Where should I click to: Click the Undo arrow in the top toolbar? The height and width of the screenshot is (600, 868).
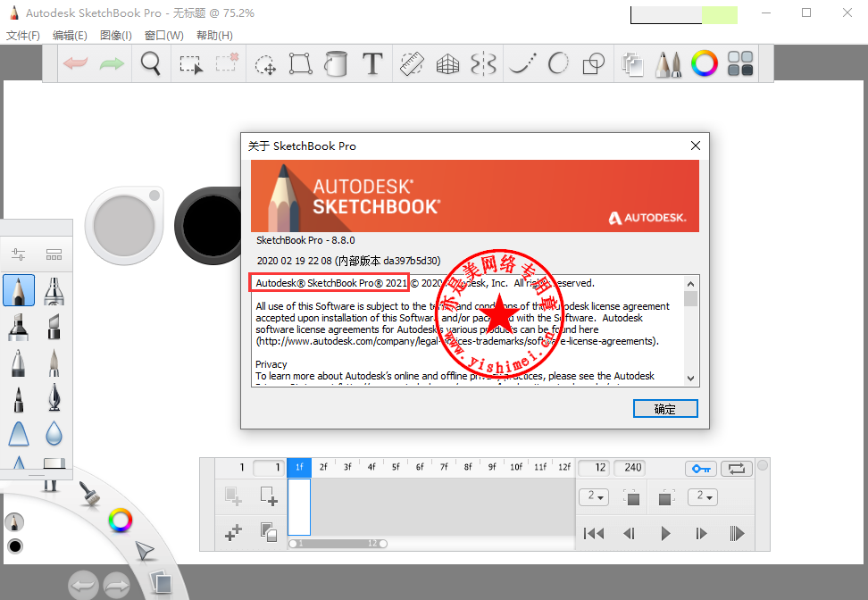tap(75, 63)
